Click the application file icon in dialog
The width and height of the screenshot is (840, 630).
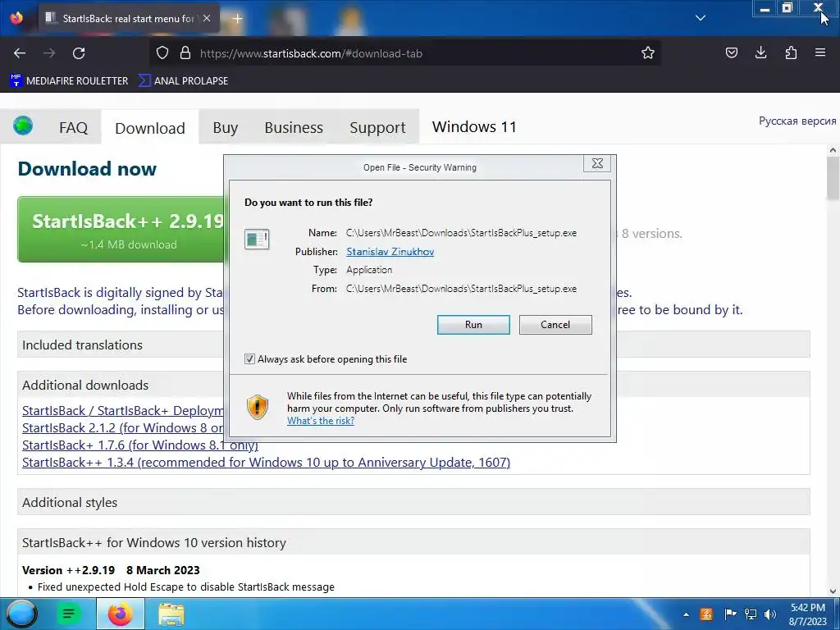tap(257, 239)
